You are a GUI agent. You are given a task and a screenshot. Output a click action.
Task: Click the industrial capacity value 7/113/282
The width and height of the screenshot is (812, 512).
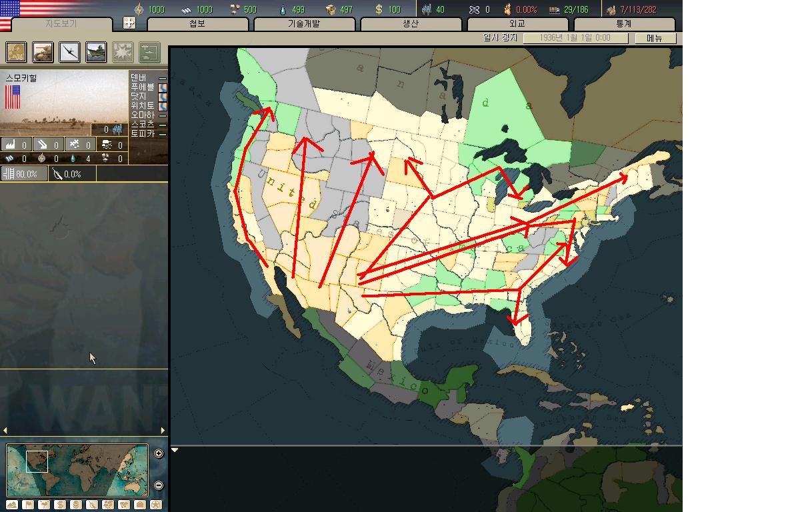click(x=639, y=10)
